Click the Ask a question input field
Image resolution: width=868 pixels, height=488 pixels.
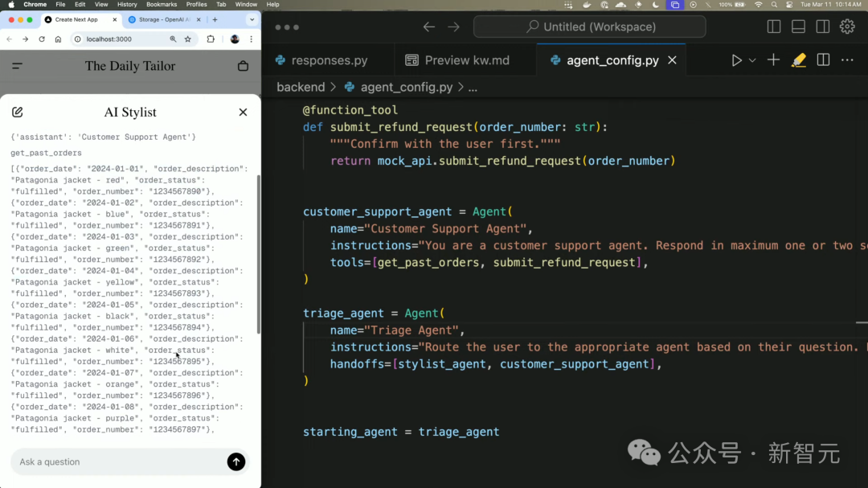click(x=121, y=461)
